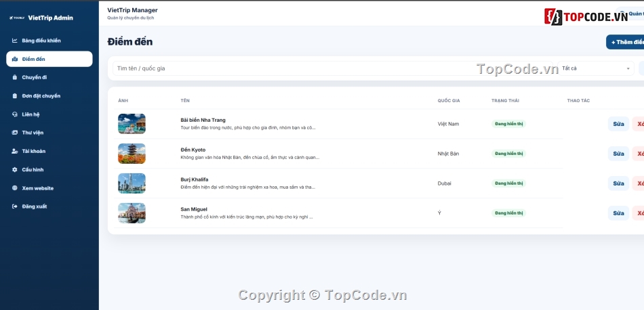Open the Tất cả status filter dropdown
Image resolution: width=644 pixels, height=310 pixels.
pos(596,68)
